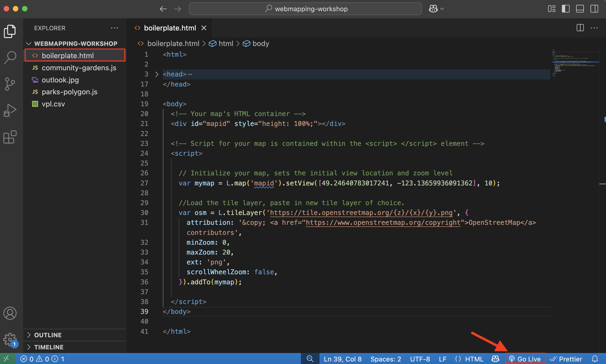Open the Manage gear settings menu

(x=10, y=340)
